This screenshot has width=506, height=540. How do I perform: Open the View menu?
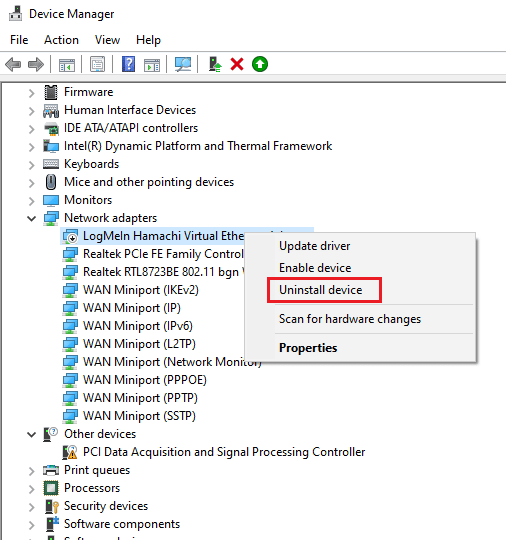(107, 40)
